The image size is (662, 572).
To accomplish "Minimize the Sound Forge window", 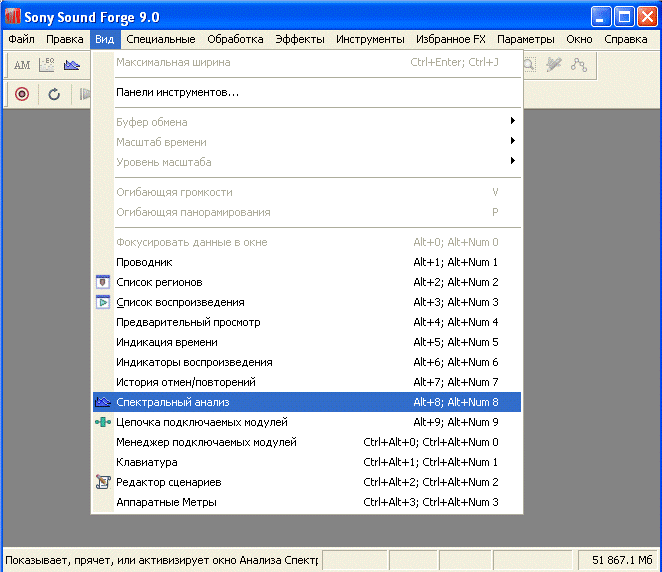I will [600, 17].
